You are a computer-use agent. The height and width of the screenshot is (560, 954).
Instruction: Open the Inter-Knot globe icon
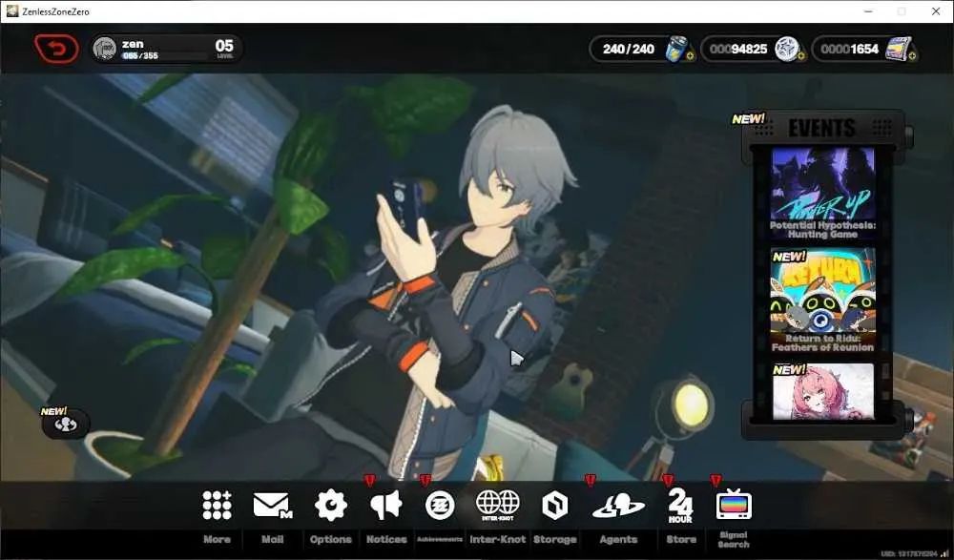pyautogui.click(x=498, y=505)
